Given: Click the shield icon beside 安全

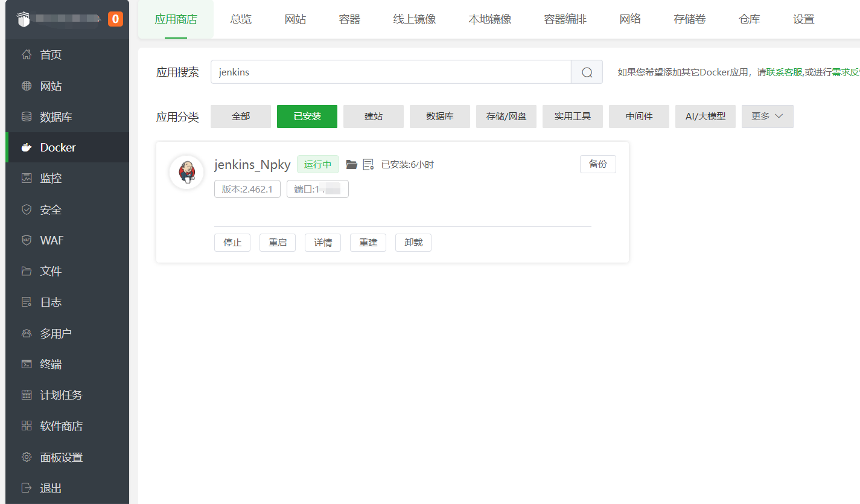Looking at the screenshot, I should coord(26,209).
